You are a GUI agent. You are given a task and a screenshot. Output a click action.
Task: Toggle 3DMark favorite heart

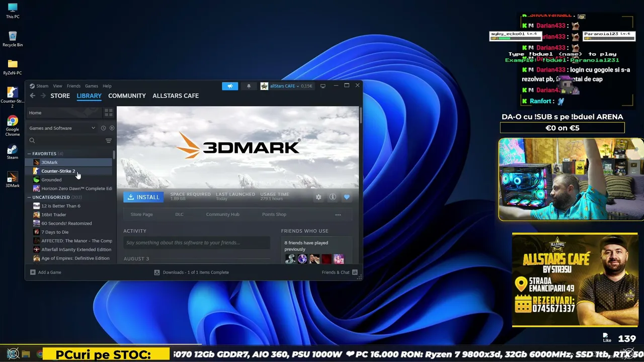347,197
